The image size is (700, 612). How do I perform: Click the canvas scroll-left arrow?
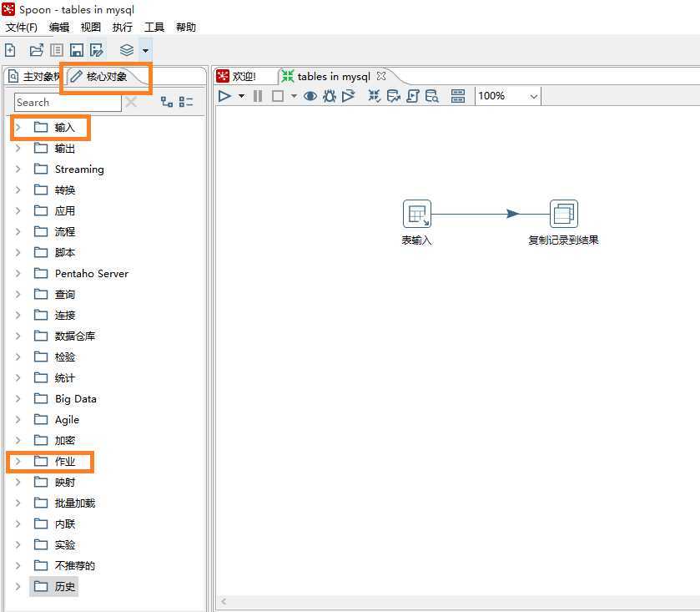pos(224,602)
